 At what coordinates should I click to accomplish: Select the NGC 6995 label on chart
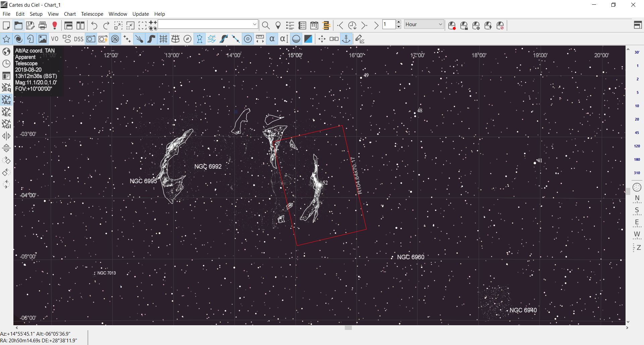point(143,181)
